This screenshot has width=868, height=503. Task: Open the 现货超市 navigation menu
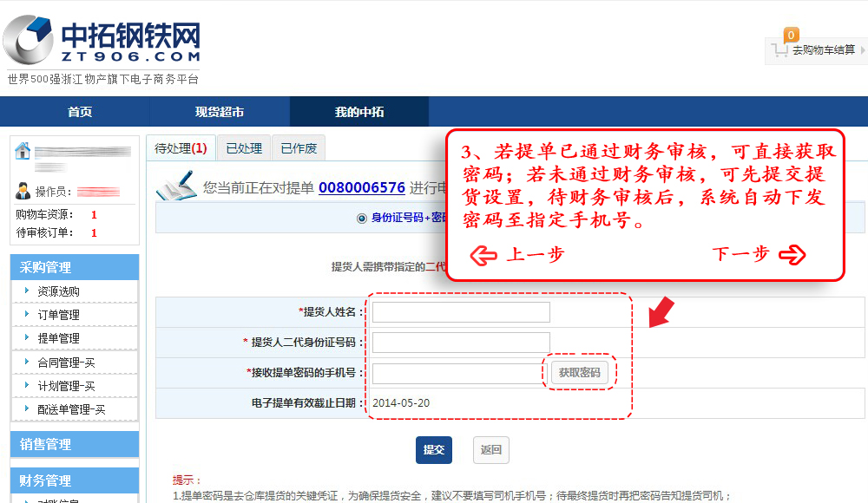220,112
